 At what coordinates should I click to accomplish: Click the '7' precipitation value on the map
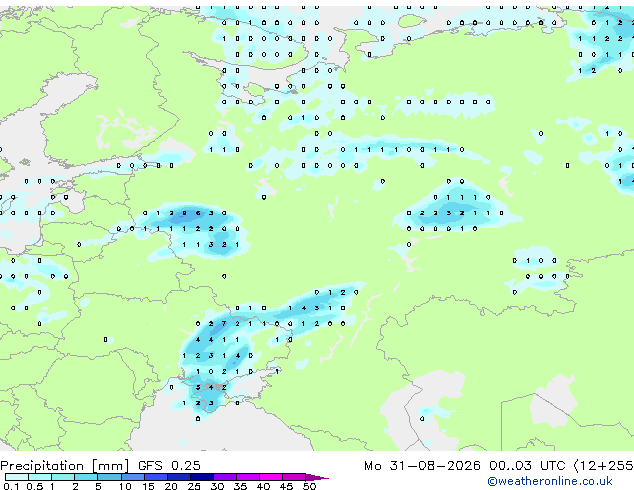pos(224,323)
